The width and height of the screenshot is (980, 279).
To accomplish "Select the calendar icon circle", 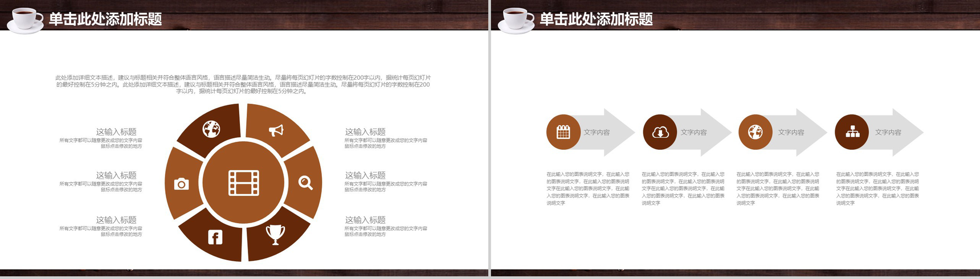I will click(563, 132).
